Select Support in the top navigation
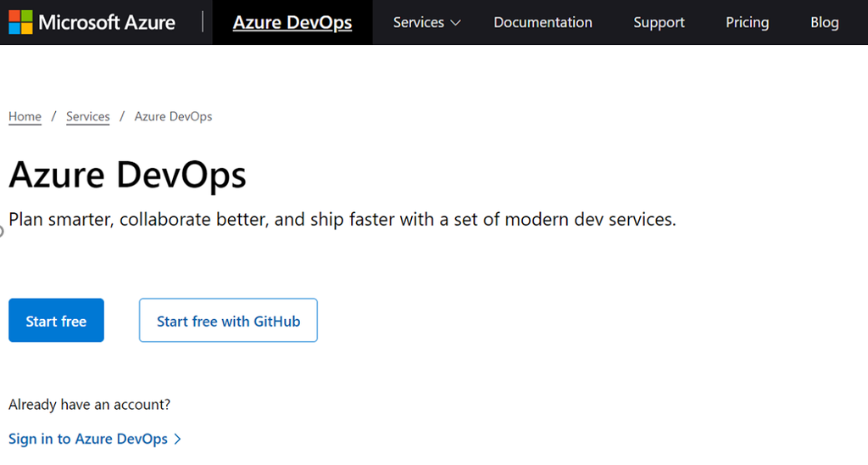 click(659, 23)
